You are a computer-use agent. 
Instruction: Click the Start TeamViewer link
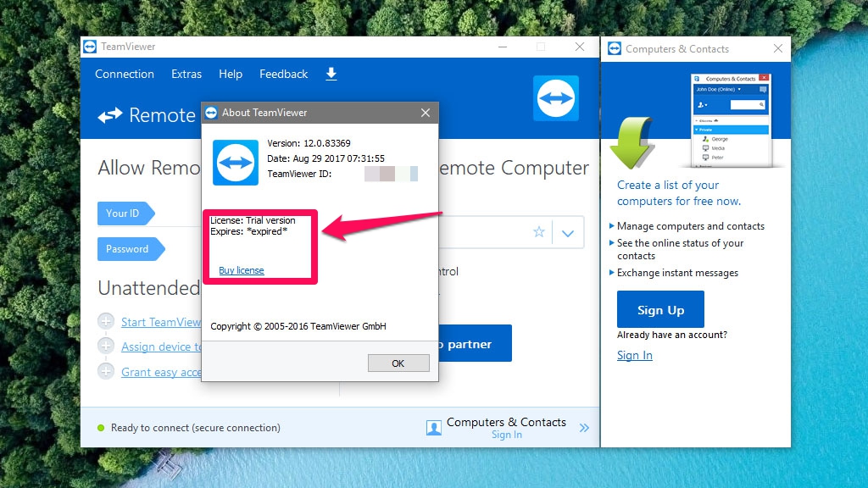(161, 322)
